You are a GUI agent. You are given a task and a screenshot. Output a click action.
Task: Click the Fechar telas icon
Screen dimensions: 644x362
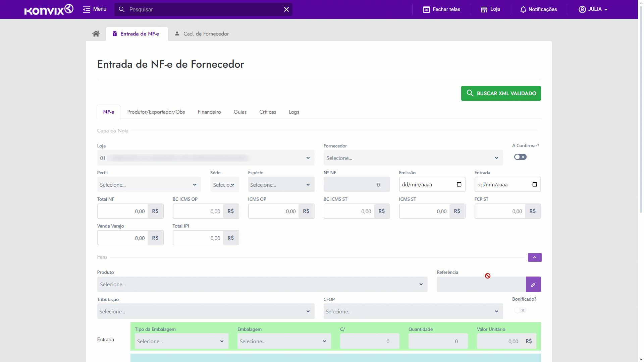(x=426, y=9)
